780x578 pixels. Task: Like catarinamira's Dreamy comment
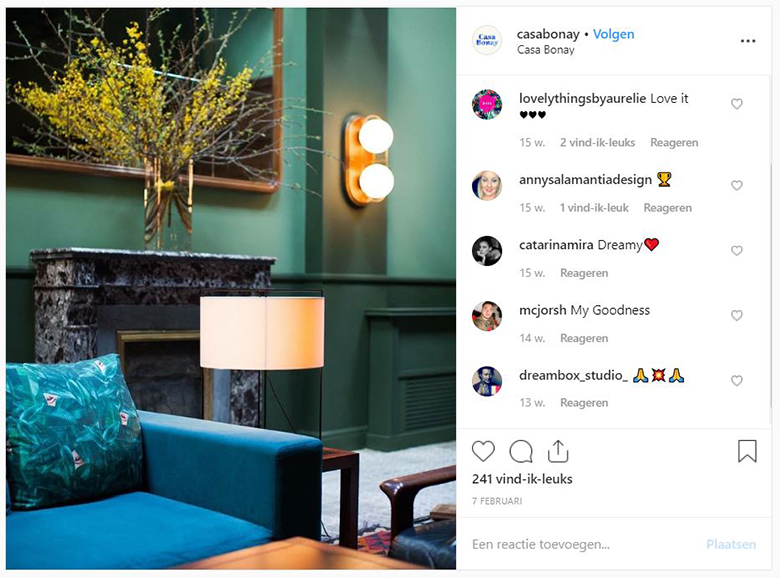[737, 250]
